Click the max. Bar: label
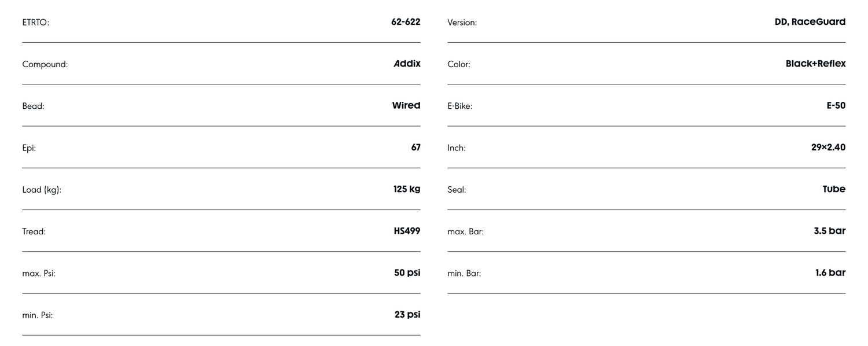Viewport: 868px width, 346px height. 465,231
